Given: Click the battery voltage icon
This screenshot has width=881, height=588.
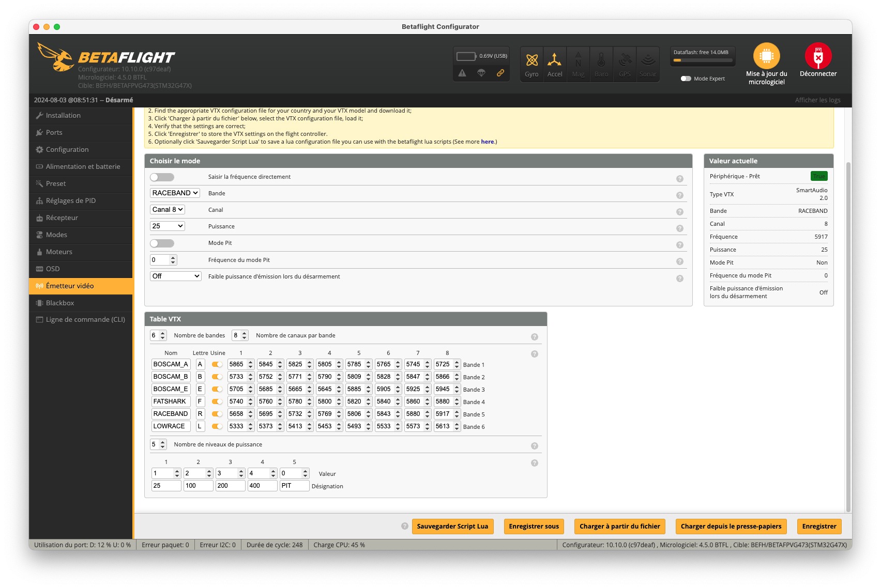Looking at the screenshot, I should (x=466, y=56).
